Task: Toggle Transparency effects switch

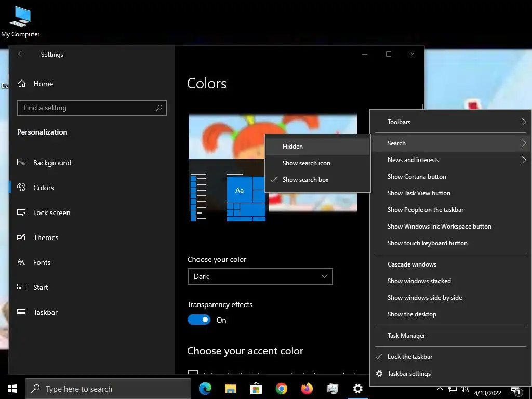Action: pyautogui.click(x=199, y=320)
